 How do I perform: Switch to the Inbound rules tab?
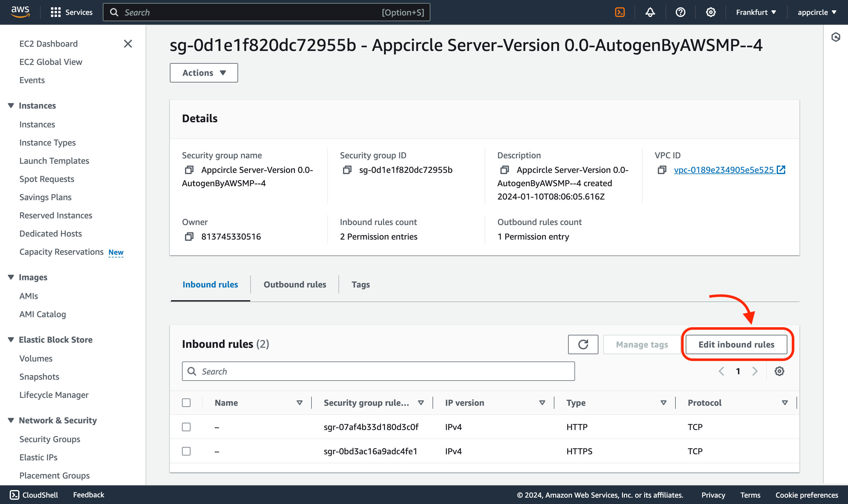pyautogui.click(x=210, y=285)
